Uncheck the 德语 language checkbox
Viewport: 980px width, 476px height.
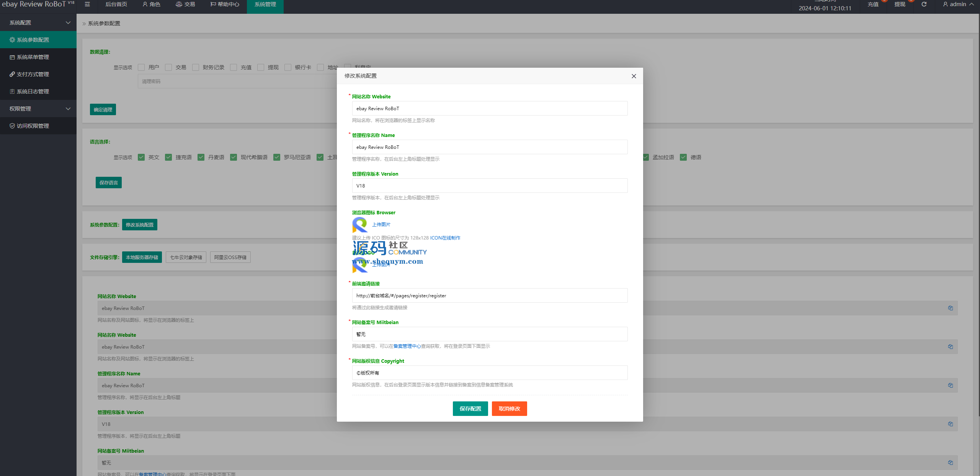pos(683,157)
